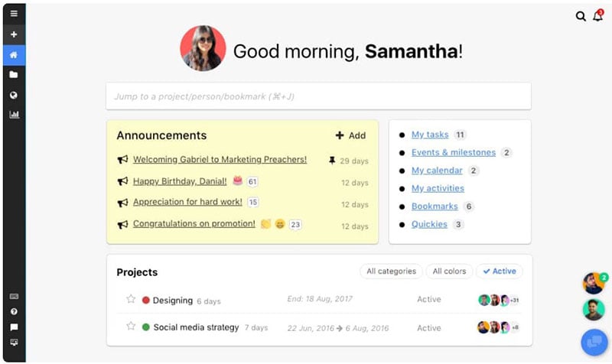612x364 pixels.
Task: Click Samantha's profile picture
Action: 203,48
